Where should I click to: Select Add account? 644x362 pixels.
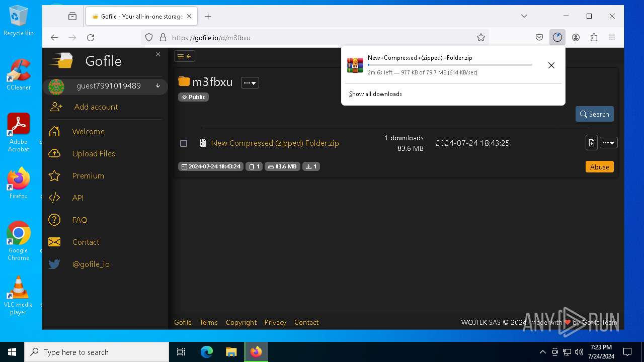(96, 107)
